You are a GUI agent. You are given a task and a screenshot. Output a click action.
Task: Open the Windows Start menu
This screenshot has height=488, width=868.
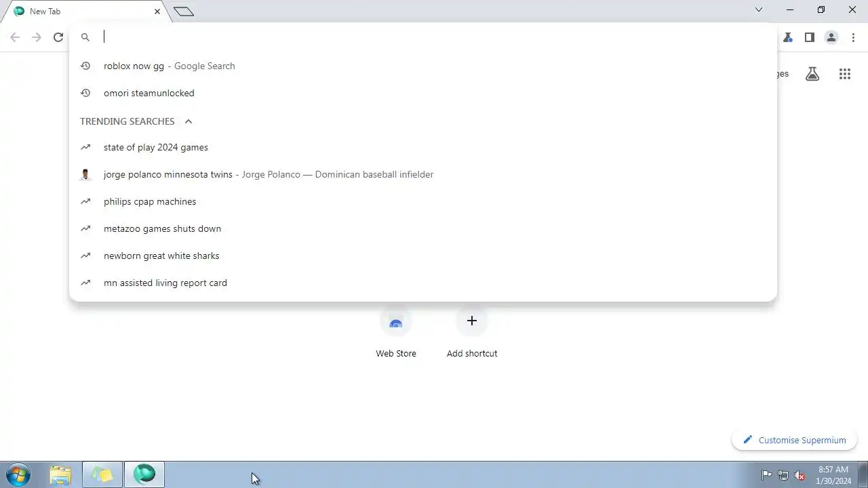pos(18,474)
